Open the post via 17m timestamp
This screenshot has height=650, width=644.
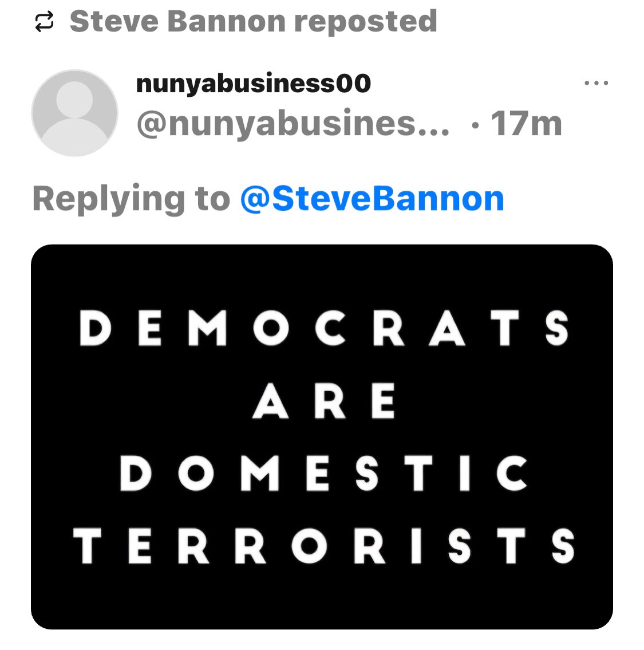tap(526, 123)
